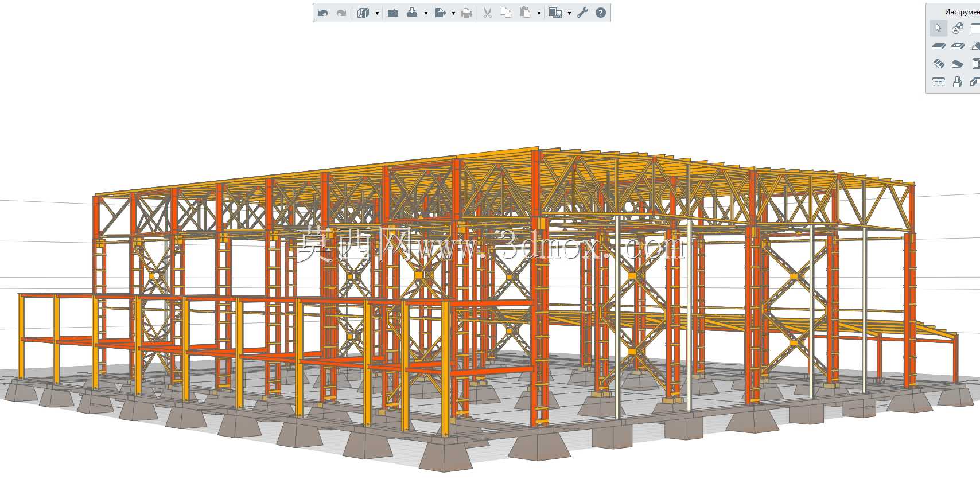Click the printer icon
Screen dimensions: 980x491
[x=466, y=13]
